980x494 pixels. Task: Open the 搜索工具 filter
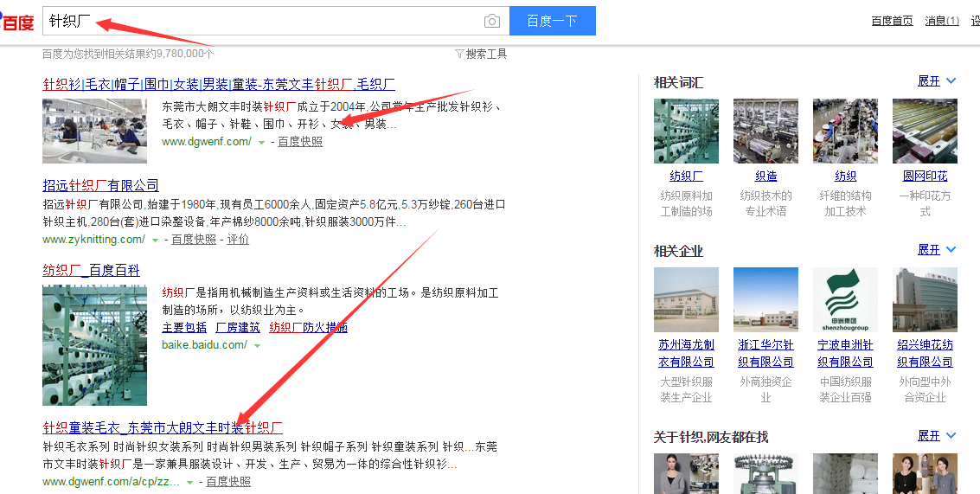click(481, 54)
